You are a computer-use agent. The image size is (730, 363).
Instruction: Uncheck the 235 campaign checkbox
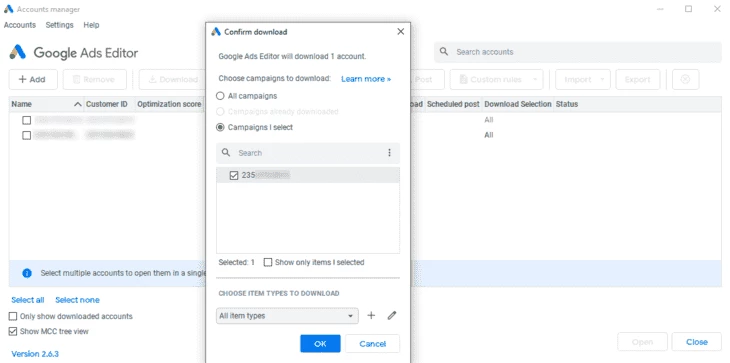[234, 175]
